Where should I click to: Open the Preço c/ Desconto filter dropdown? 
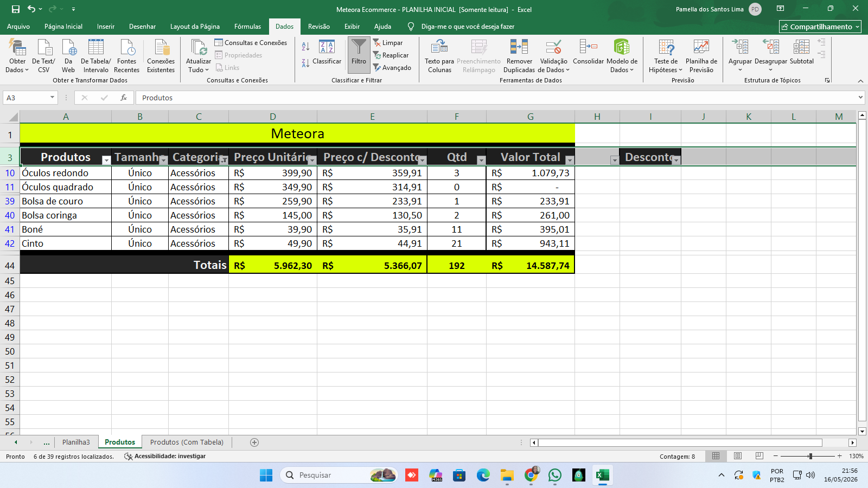pyautogui.click(x=423, y=160)
